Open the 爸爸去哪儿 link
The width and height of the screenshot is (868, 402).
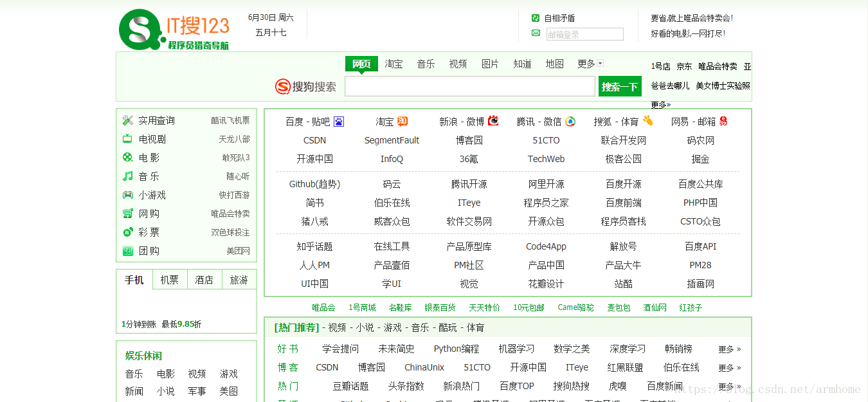pos(670,86)
